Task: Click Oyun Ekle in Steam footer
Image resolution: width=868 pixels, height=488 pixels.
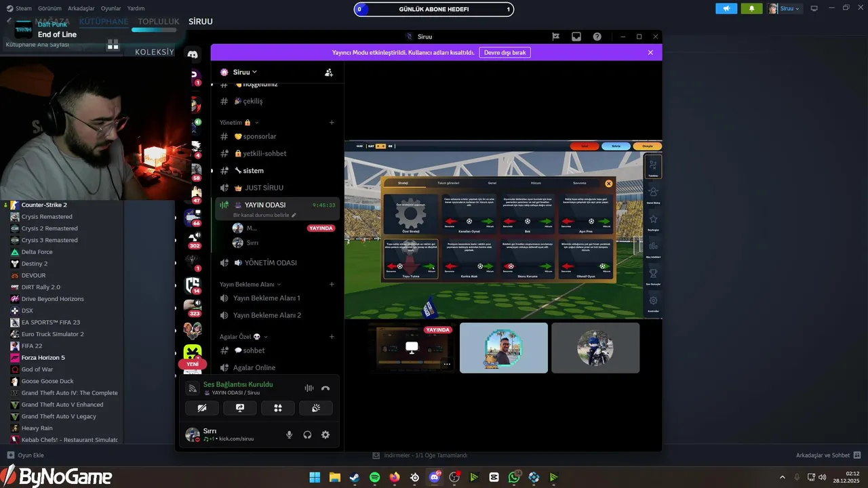Action: point(25,455)
